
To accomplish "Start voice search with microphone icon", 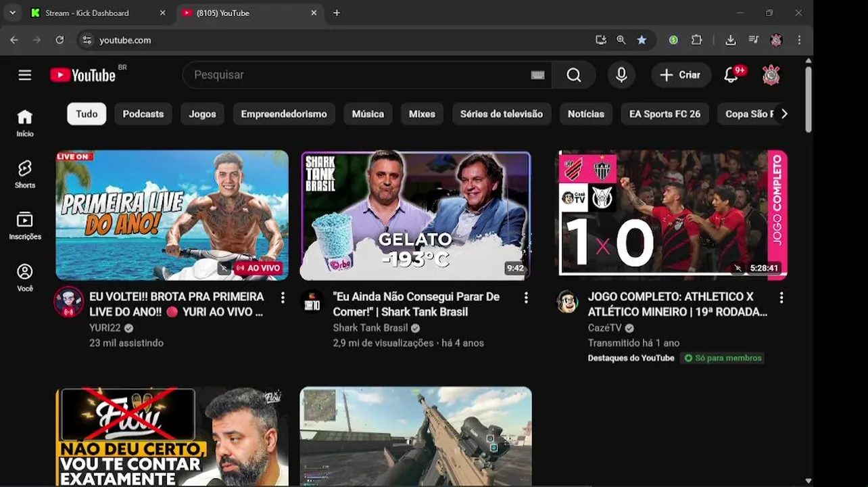I will [x=621, y=75].
